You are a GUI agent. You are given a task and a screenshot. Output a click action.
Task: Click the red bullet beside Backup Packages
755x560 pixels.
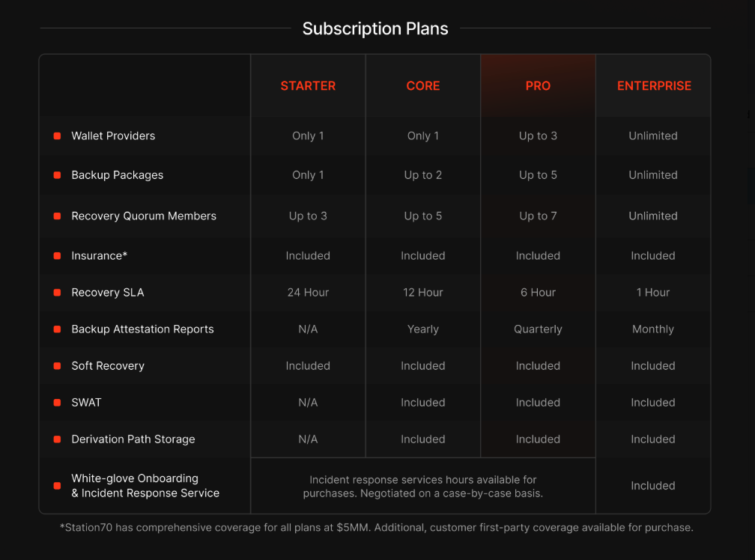(57, 175)
